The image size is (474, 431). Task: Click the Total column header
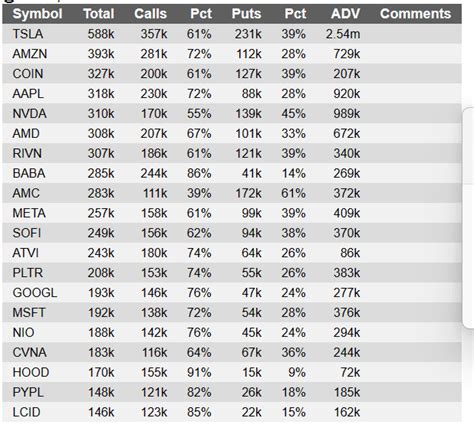tap(99, 14)
